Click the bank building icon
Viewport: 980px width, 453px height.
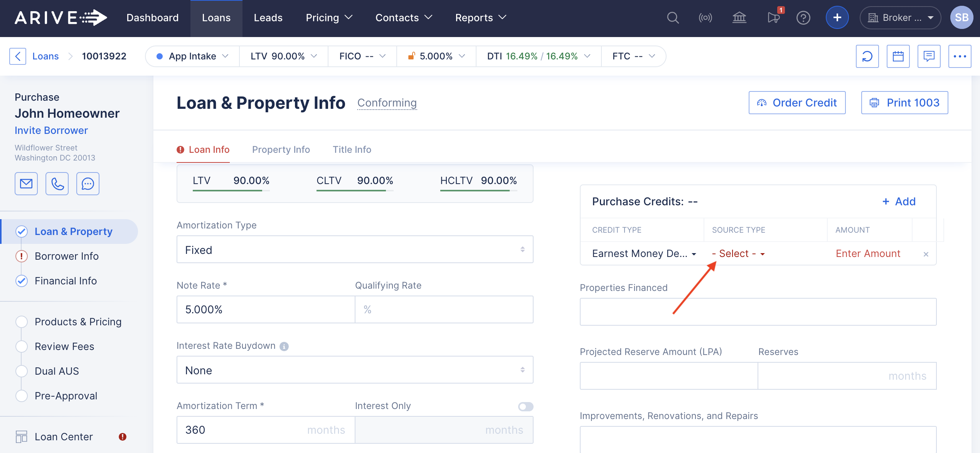point(739,18)
